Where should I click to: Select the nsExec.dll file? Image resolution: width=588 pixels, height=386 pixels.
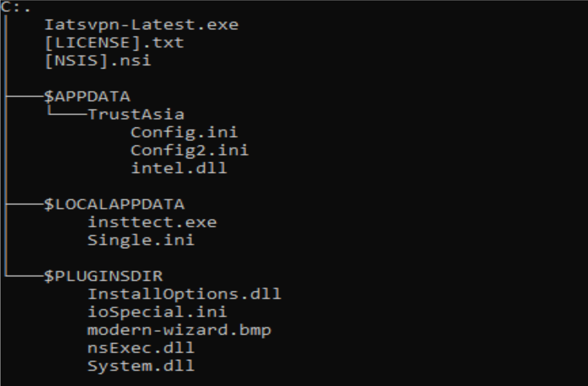141,348
